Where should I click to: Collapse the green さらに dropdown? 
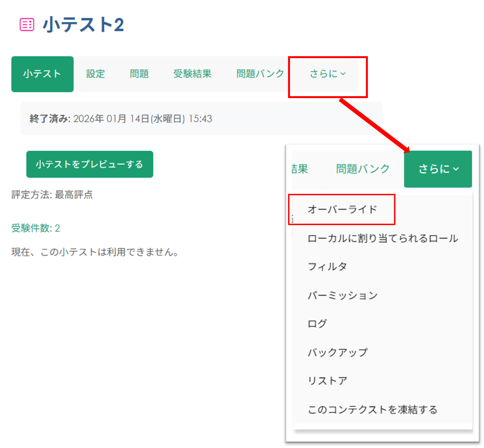coord(438,169)
